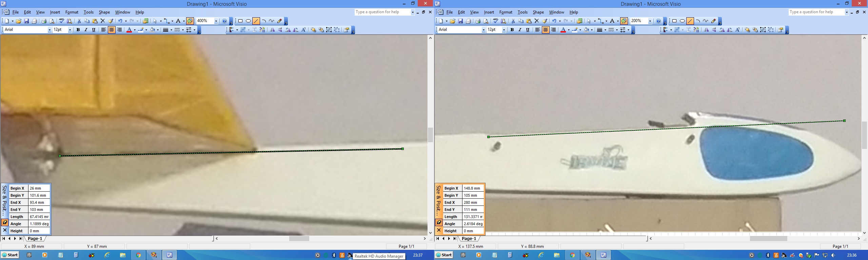The width and height of the screenshot is (868, 260).
Task: Click Rotate Left icon in right window
Action: tap(722, 30)
